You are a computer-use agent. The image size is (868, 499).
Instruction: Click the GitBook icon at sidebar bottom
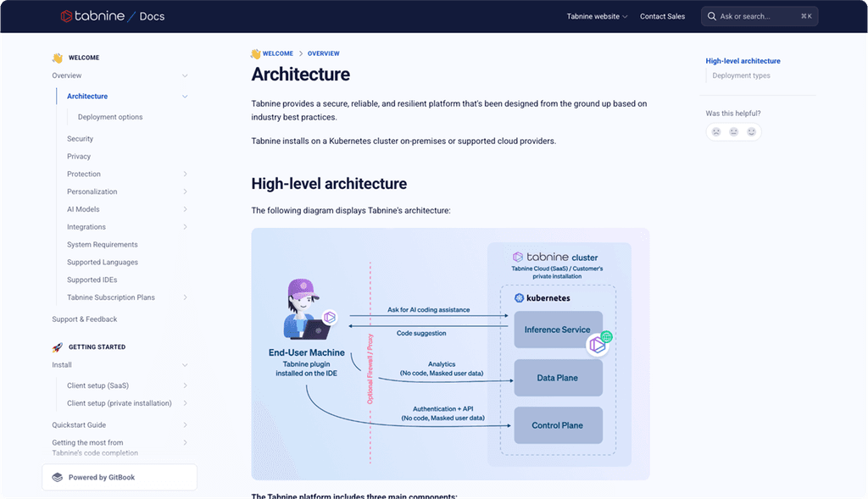(58, 477)
